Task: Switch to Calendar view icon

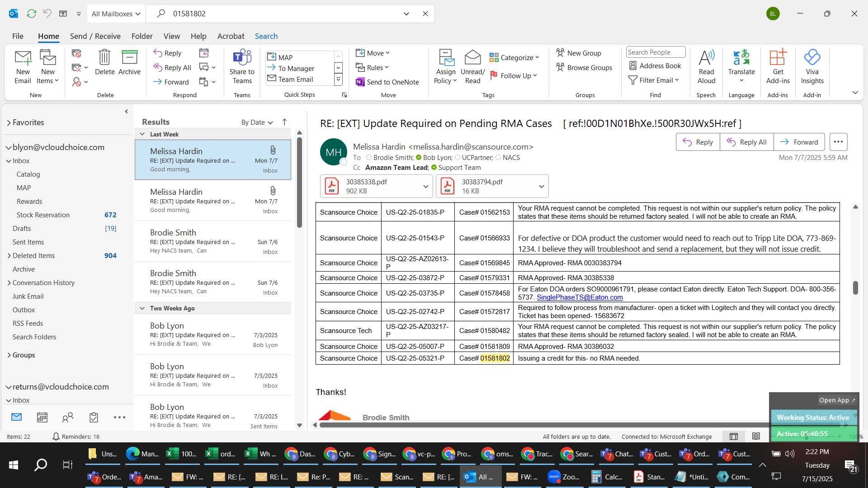Action: tap(42, 417)
